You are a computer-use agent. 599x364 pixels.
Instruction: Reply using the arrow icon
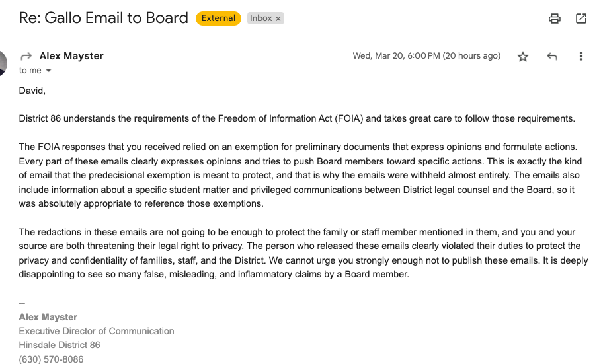pyautogui.click(x=552, y=57)
